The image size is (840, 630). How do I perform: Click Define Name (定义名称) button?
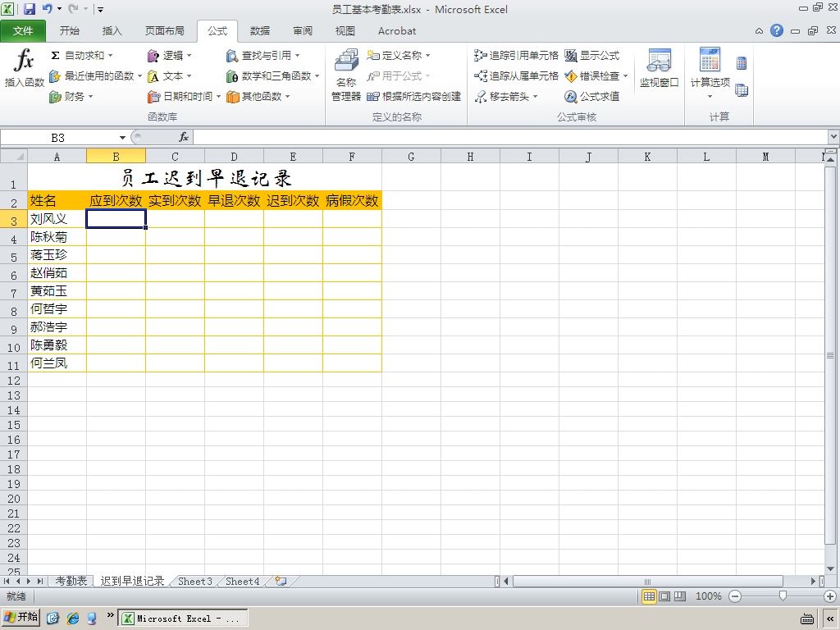pyautogui.click(x=395, y=55)
